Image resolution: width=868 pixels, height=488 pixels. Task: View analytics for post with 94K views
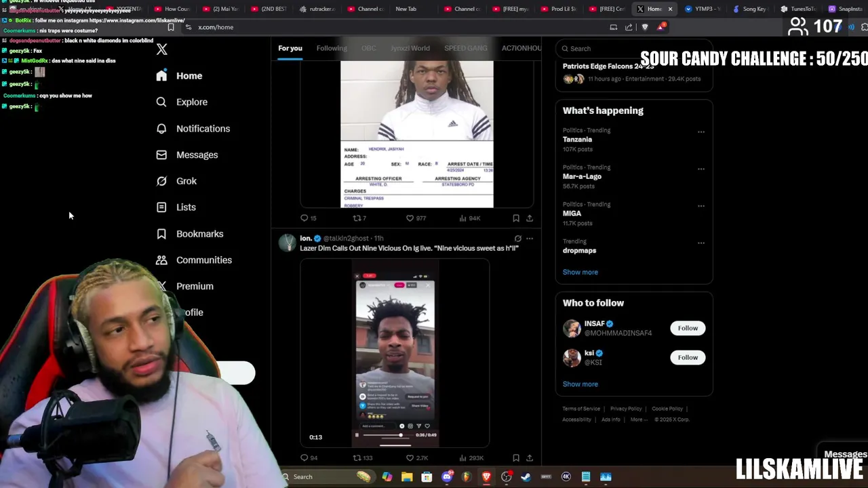coord(469,218)
